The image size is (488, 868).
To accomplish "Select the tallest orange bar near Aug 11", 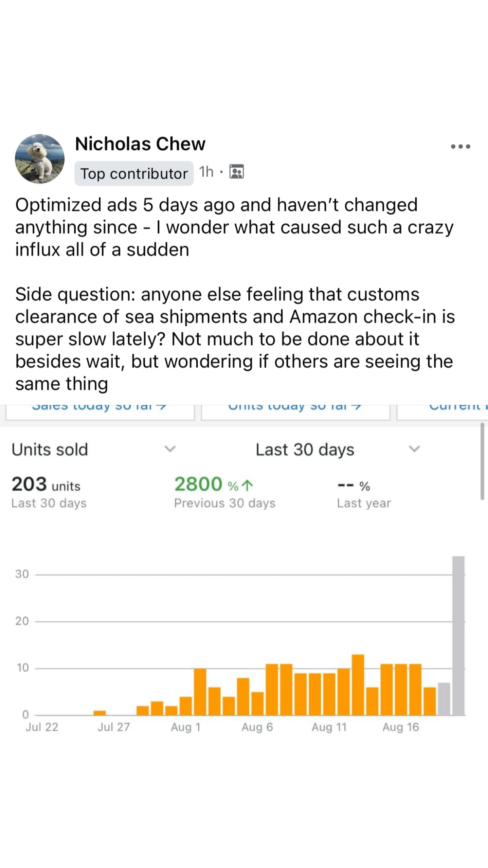I will 358,685.
